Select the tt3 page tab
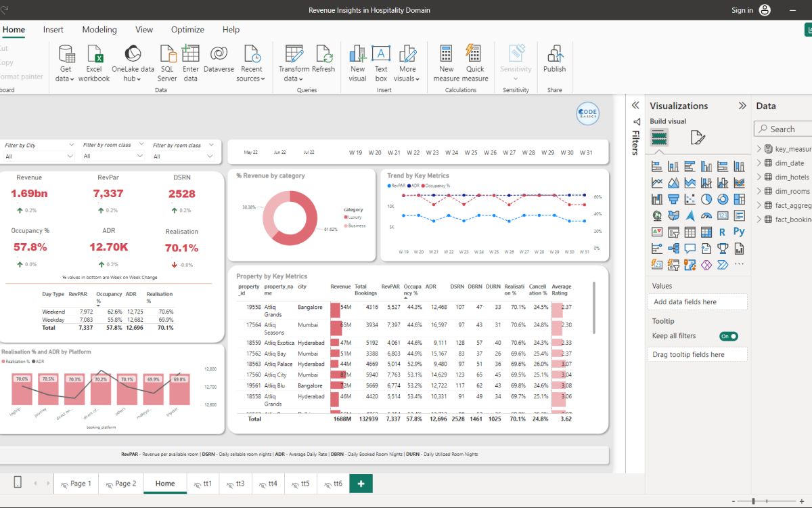This screenshot has width=812, height=508. click(235, 484)
